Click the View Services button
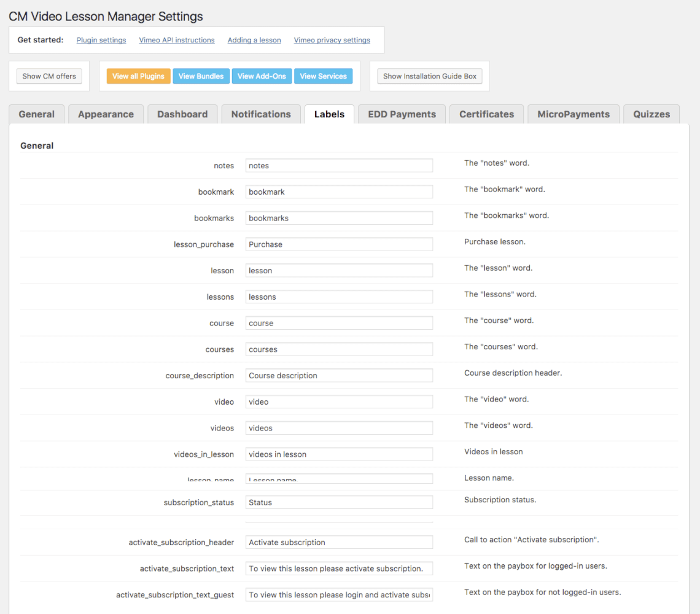Screen dimensions: 700x614 click(x=323, y=76)
